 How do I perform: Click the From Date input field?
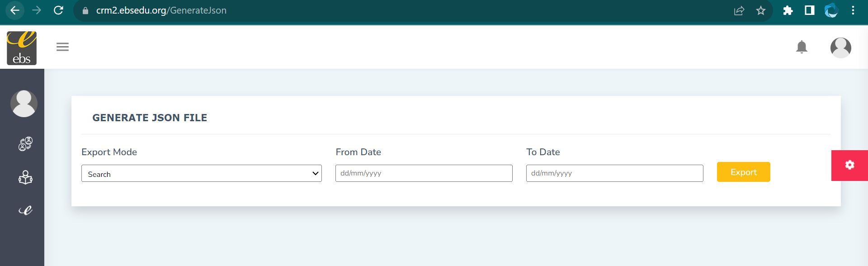[424, 173]
